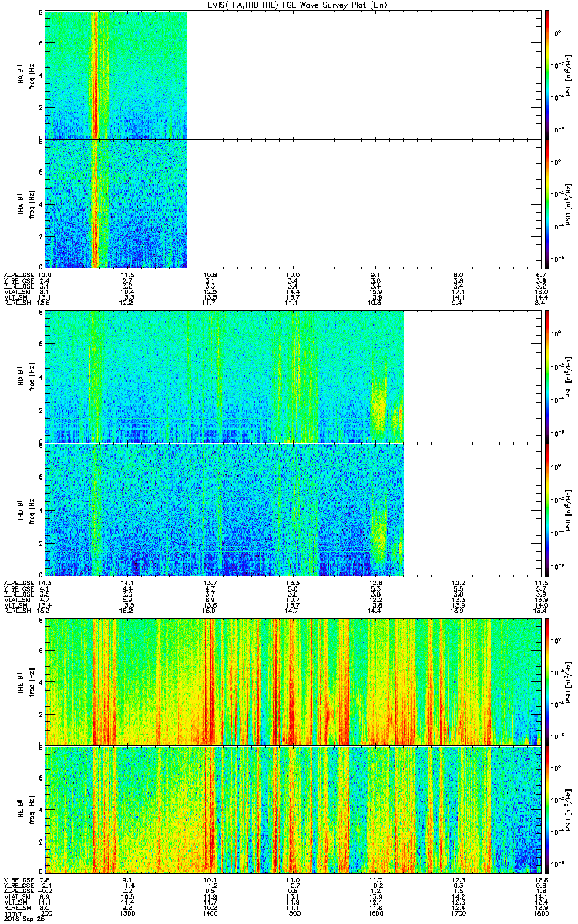Click the '1200' time tick label

[x=45, y=913]
